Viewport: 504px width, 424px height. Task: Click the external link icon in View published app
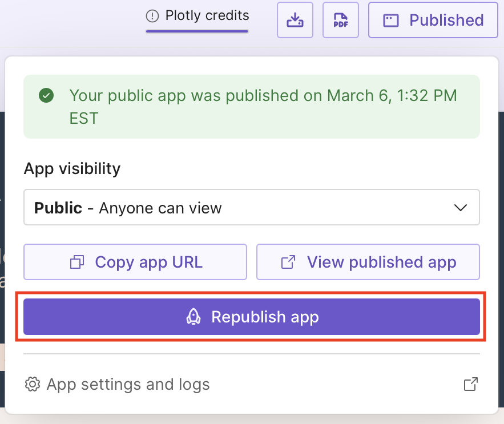pyautogui.click(x=287, y=262)
